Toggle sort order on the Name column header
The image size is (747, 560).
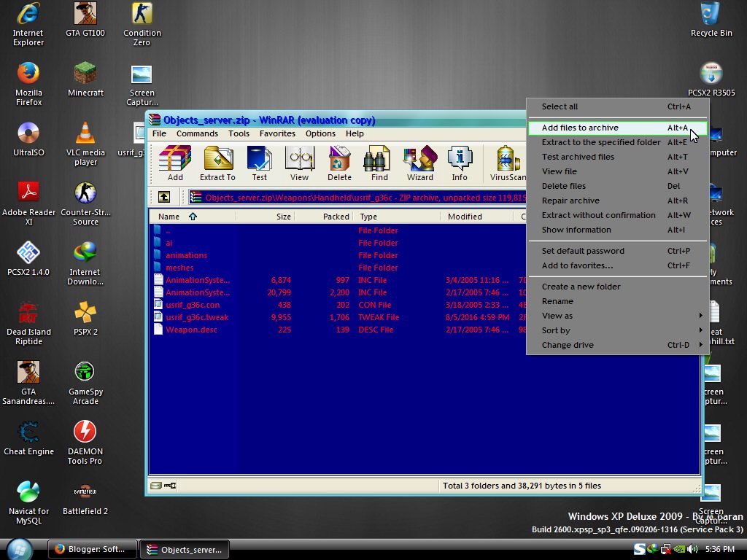(x=169, y=216)
